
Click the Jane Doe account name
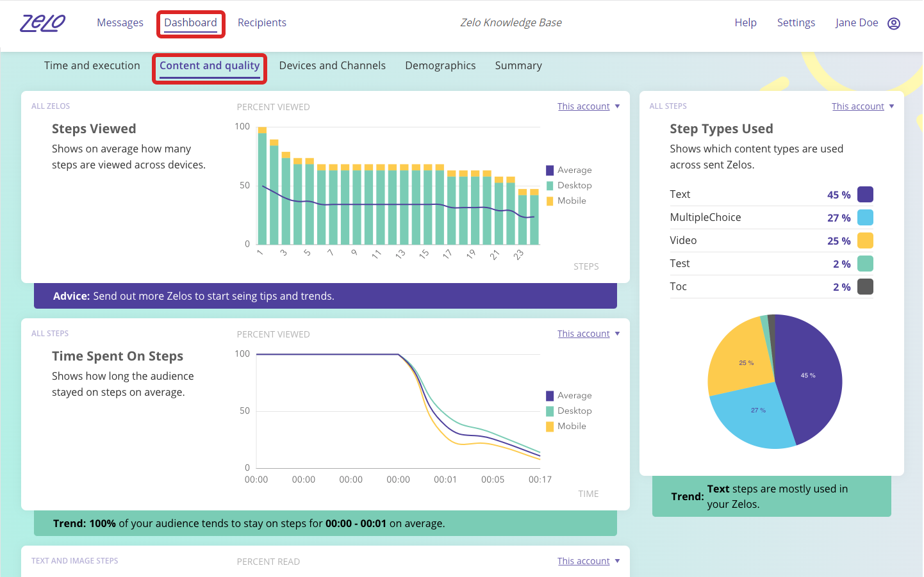[x=857, y=23]
